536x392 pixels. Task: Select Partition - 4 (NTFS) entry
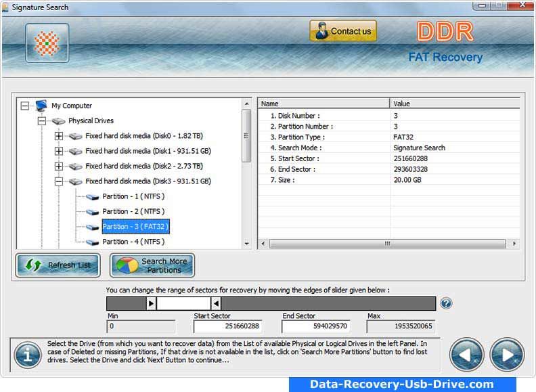point(133,242)
